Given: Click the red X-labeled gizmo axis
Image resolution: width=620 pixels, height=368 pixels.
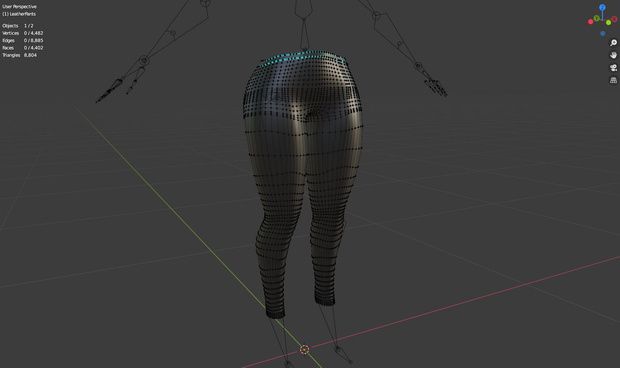Looking at the screenshot, I should [x=614, y=19].
